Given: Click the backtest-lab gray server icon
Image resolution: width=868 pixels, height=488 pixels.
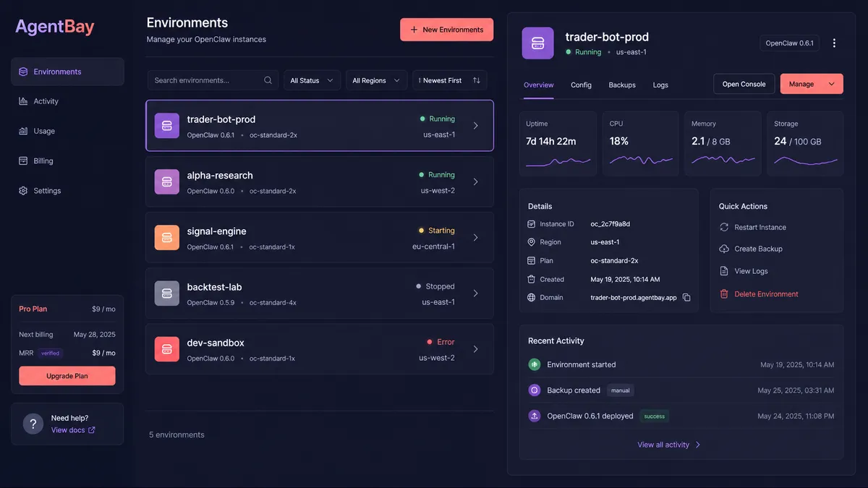Looking at the screenshot, I should (x=166, y=293).
